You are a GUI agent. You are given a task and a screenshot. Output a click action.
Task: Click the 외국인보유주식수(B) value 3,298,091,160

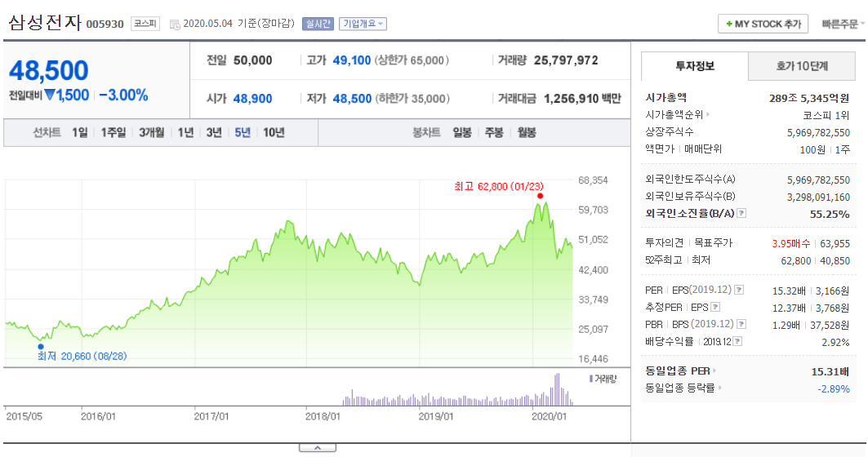[818, 197]
